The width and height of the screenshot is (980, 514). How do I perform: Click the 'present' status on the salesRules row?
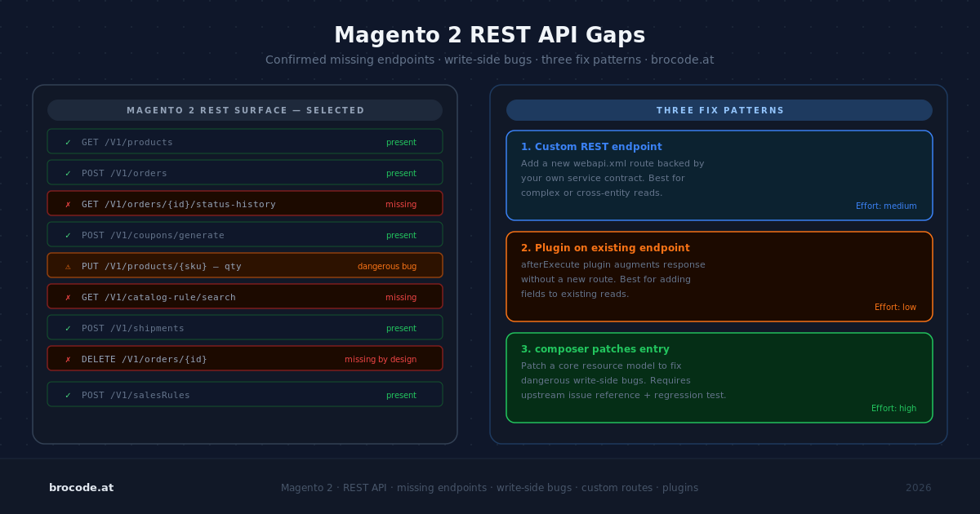[x=401, y=395]
